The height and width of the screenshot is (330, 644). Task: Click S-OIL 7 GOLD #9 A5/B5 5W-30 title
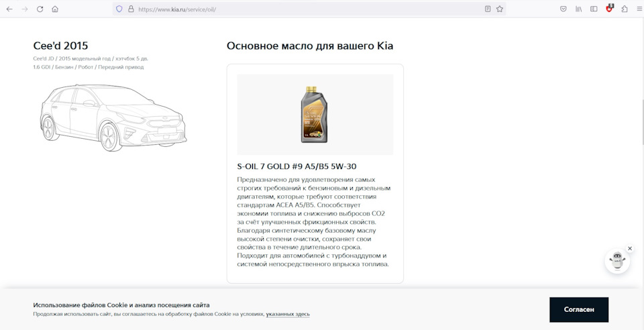tap(297, 166)
